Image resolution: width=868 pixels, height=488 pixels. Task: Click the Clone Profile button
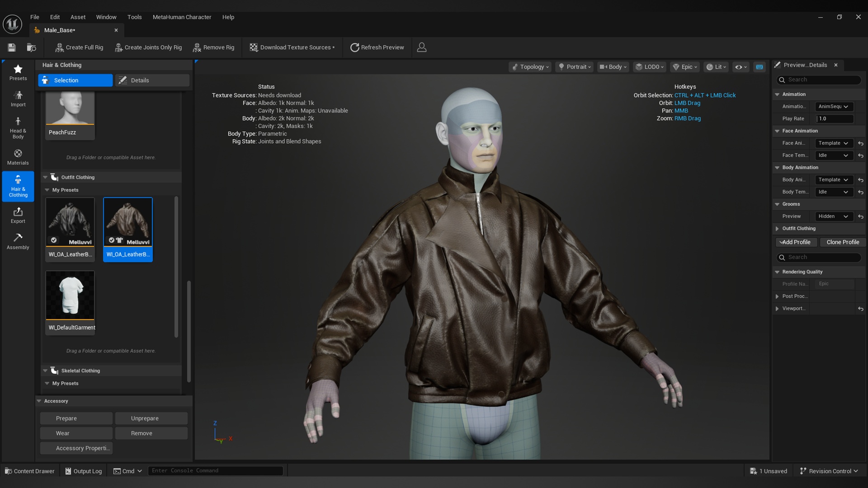[842, 242]
